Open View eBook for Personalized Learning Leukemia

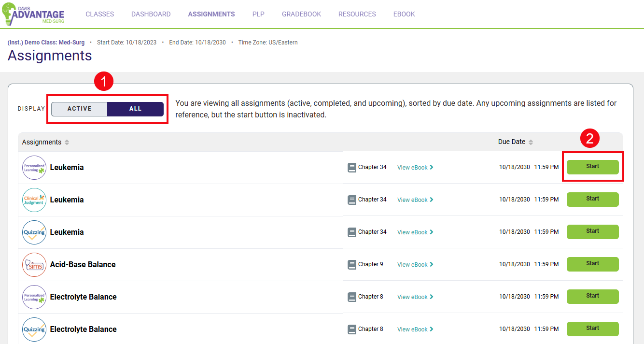pyautogui.click(x=415, y=168)
